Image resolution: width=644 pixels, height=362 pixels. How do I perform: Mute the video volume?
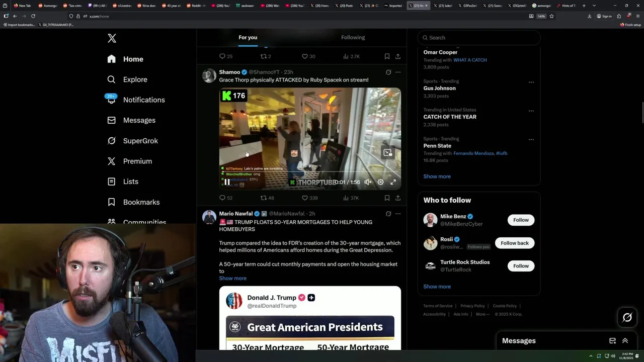368,182
